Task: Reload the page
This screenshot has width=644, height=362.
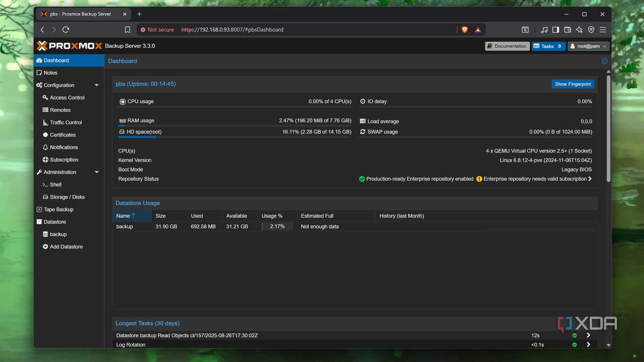Action: click(x=66, y=30)
